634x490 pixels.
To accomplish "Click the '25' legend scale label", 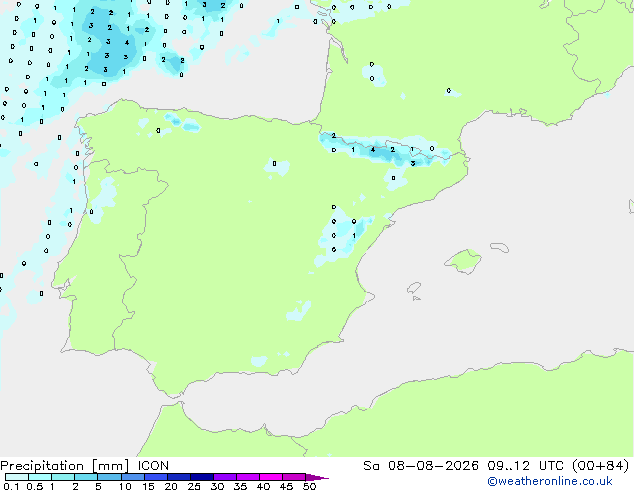I will (194, 486).
